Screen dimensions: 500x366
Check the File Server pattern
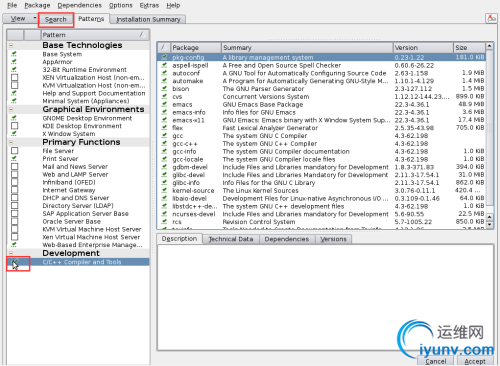(x=14, y=151)
